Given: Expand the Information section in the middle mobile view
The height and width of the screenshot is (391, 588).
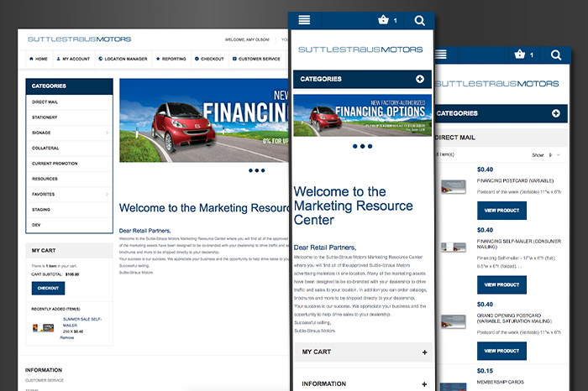Looking at the screenshot, I should click(x=424, y=384).
